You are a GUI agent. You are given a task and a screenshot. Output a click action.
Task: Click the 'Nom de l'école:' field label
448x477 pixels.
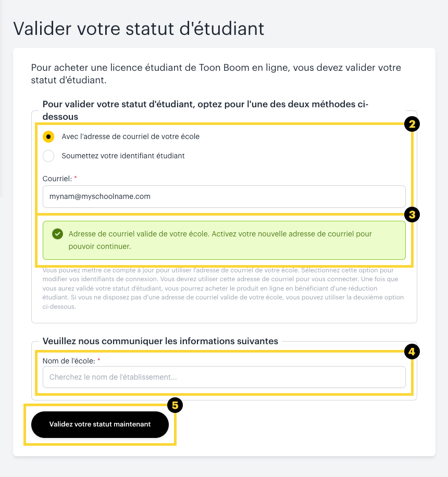[68, 360]
